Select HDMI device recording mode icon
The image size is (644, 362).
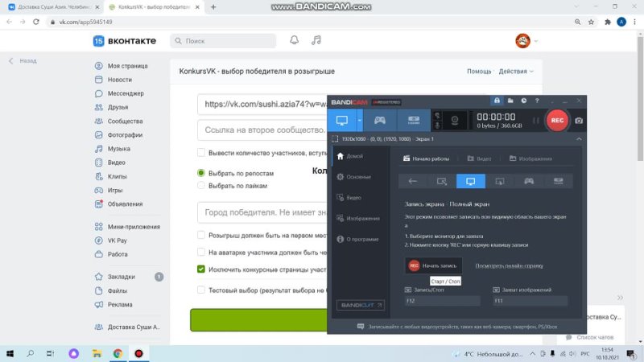pos(413,120)
